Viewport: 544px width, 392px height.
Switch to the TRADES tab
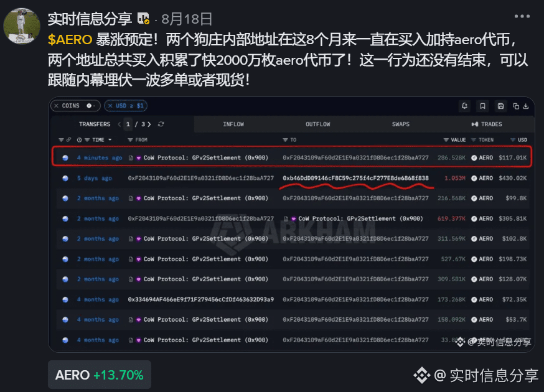(x=486, y=124)
